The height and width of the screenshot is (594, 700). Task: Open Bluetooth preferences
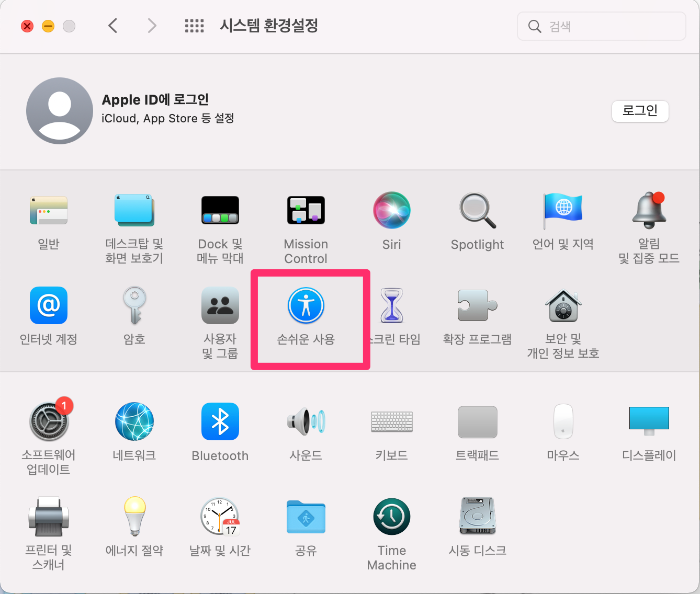[x=220, y=421]
